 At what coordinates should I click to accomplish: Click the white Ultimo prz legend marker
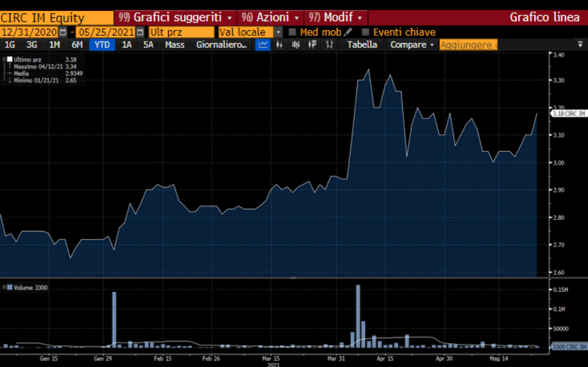coord(9,60)
